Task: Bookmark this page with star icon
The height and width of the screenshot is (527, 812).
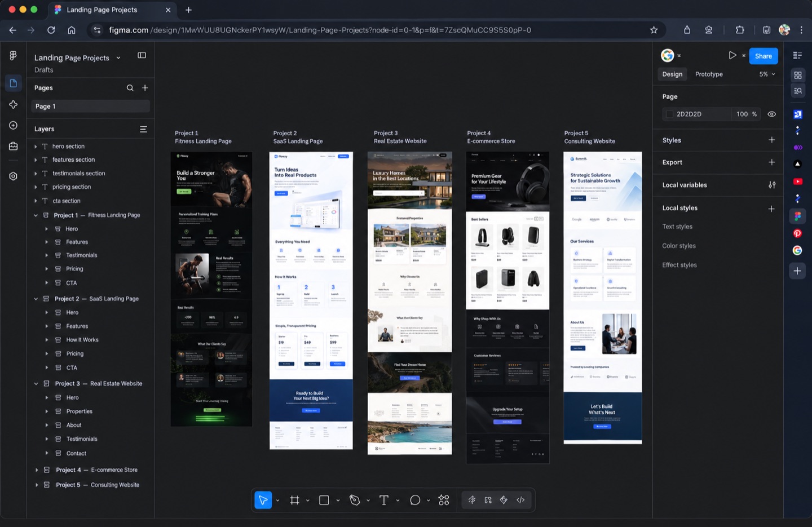Action: [x=654, y=30]
